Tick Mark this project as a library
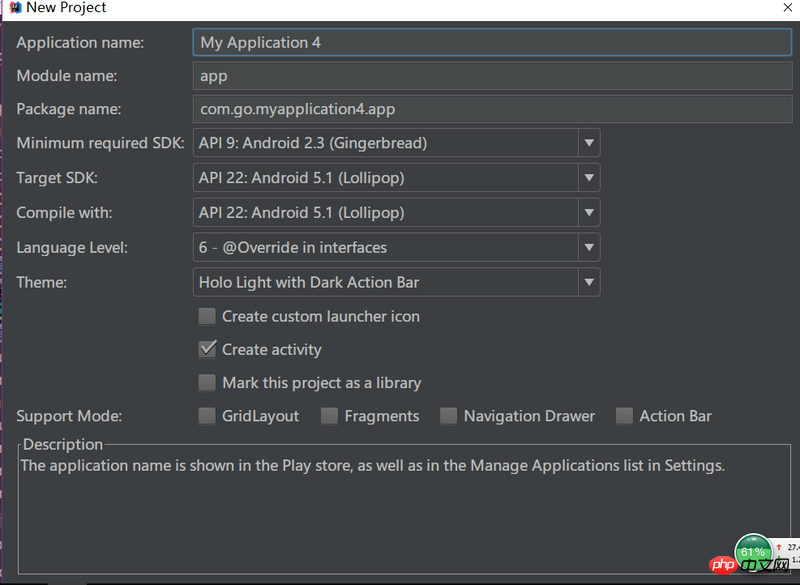This screenshot has width=800, height=585. click(x=207, y=382)
